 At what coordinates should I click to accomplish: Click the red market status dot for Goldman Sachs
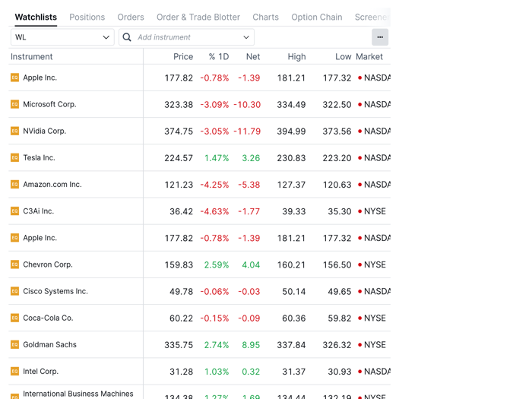(359, 345)
